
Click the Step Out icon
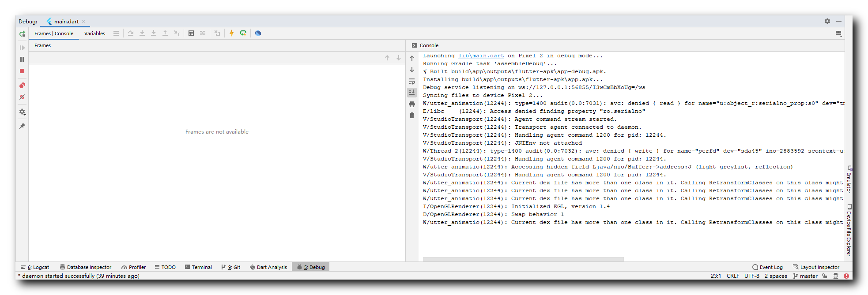(x=165, y=33)
